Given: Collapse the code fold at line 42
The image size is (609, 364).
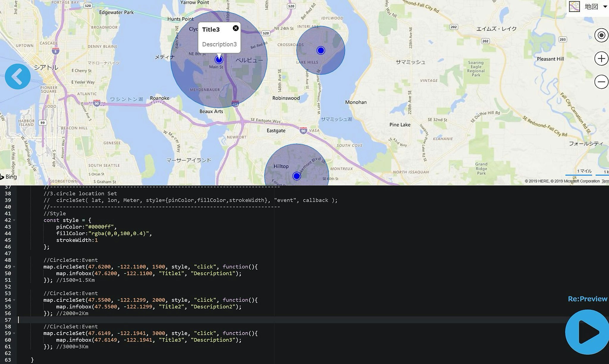Looking at the screenshot, I should click(14, 220).
